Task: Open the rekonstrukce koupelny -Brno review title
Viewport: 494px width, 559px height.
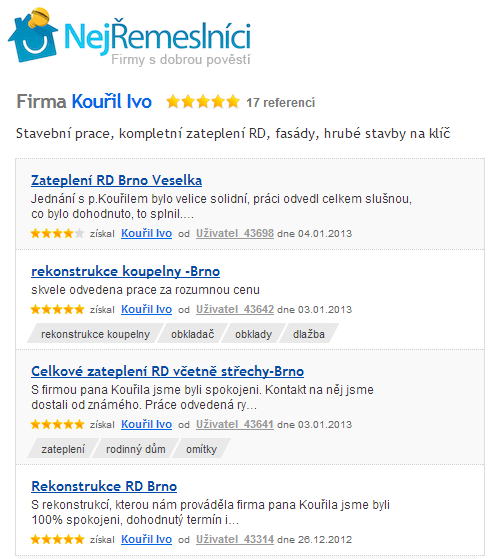Action: coord(125,271)
